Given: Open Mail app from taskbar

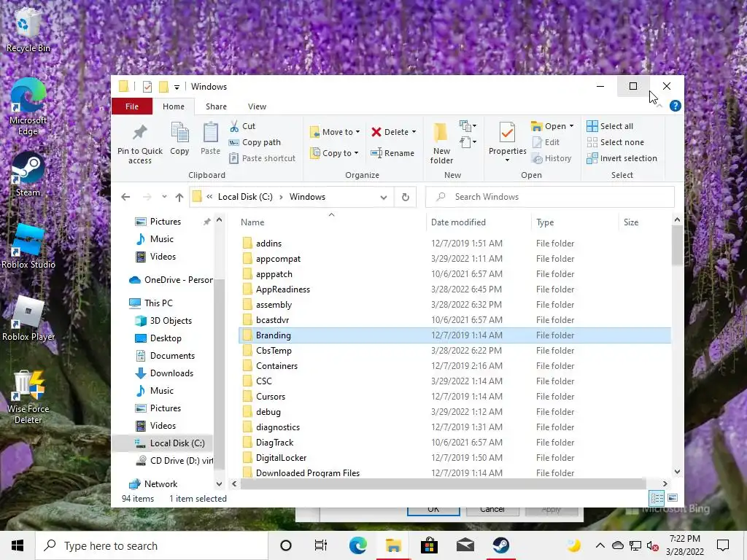Looking at the screenshot, I should [465, 545].
